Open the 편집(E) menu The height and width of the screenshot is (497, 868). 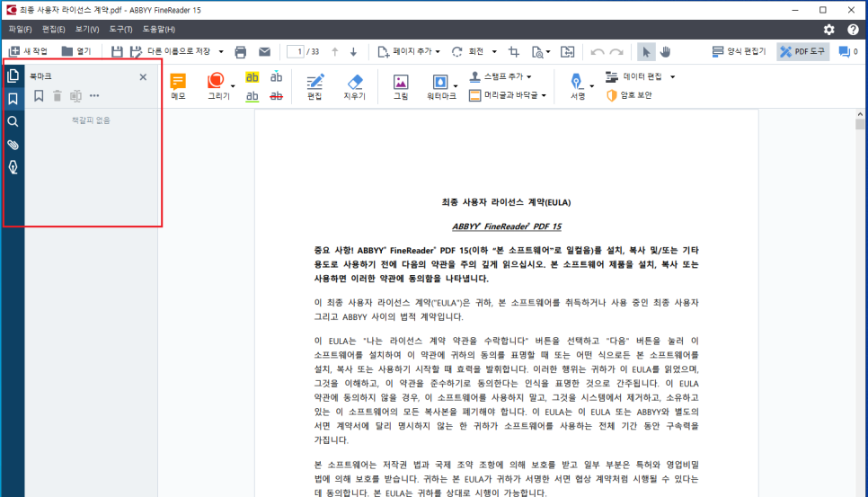pyautogui.click(x=54, y=30)
